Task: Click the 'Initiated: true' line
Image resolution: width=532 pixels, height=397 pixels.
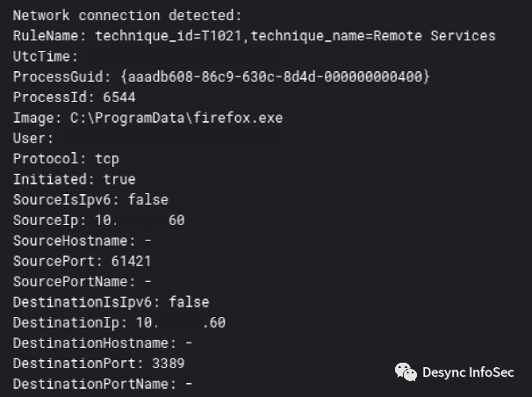Action: pos(75,179)
